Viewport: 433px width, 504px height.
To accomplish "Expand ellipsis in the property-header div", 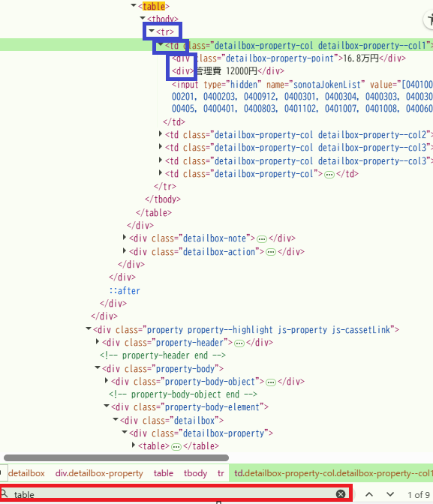I will [239, 343].
